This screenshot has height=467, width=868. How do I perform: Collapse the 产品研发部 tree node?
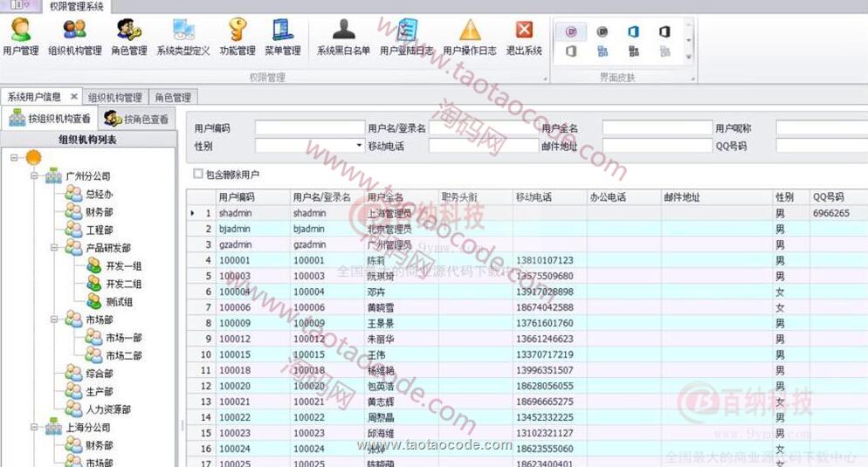pyautogui.click(x=54, y=248)
